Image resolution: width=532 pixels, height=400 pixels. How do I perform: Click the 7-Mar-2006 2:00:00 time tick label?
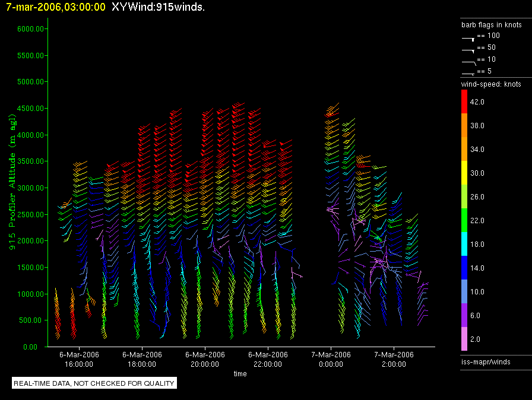point(394,359)
